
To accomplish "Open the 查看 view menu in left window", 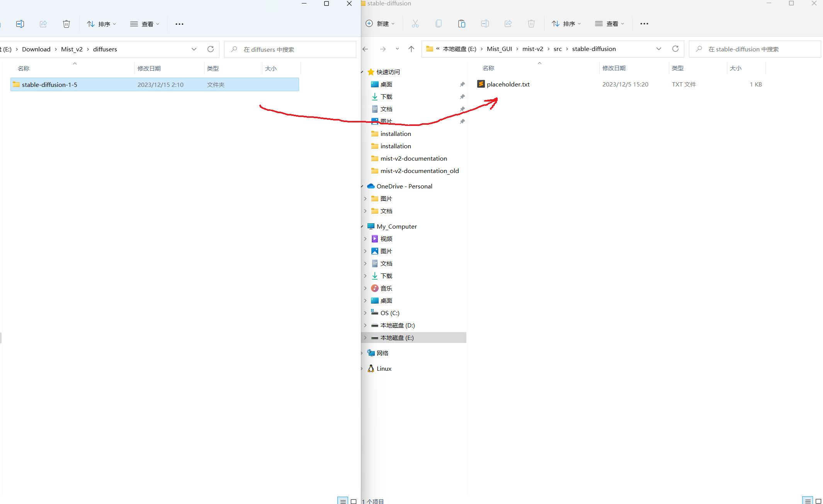I will 145,24.
